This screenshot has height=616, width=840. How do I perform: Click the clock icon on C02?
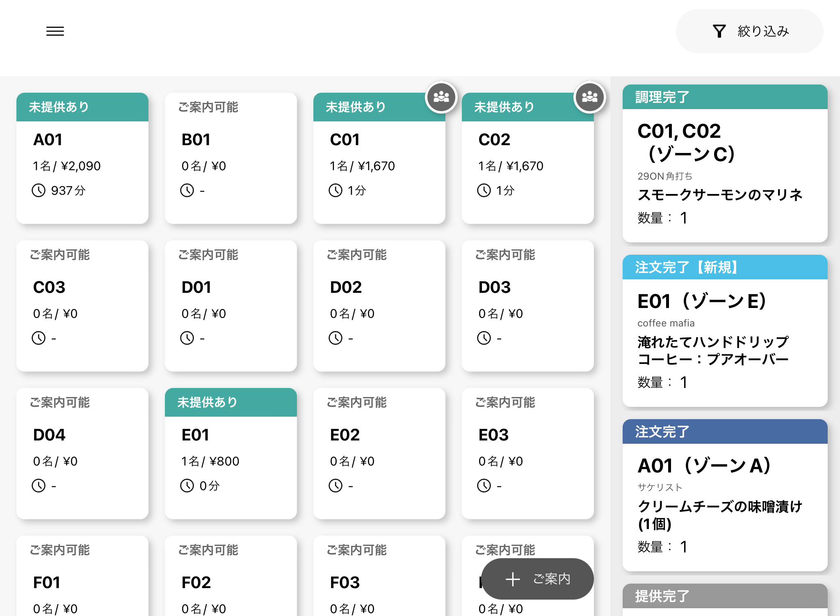click(484, 190)
